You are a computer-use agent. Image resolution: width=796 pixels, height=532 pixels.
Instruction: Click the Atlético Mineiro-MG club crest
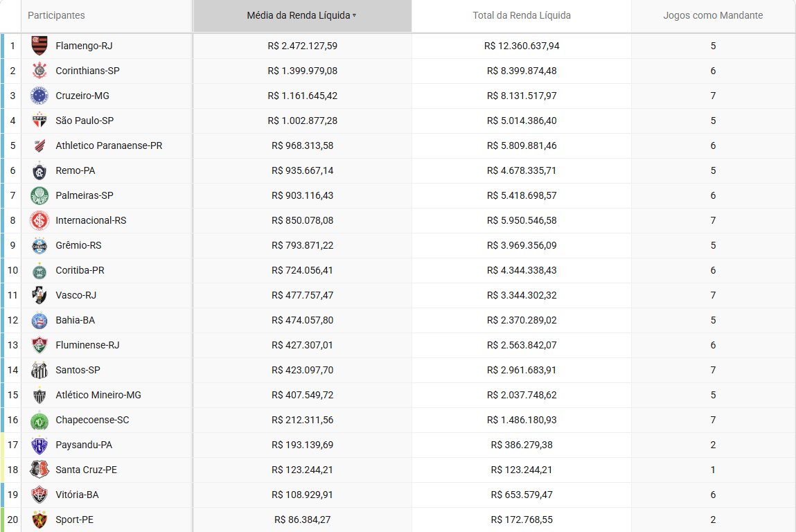39,395
